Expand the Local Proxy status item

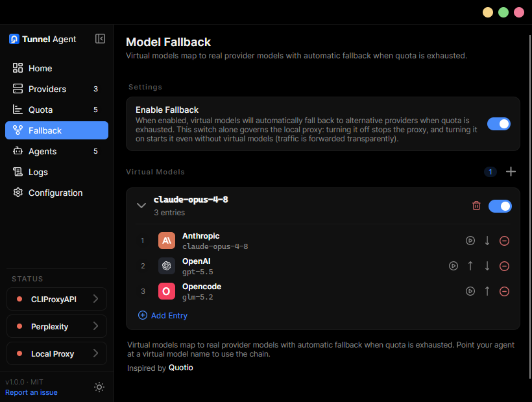pyautogui.click(x=56, y=353)
